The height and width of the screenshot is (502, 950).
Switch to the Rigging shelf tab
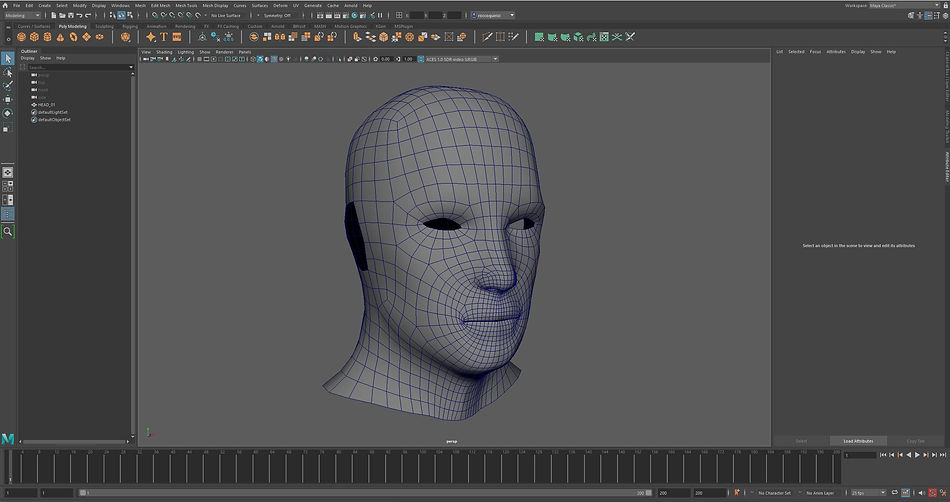point(130,27)
